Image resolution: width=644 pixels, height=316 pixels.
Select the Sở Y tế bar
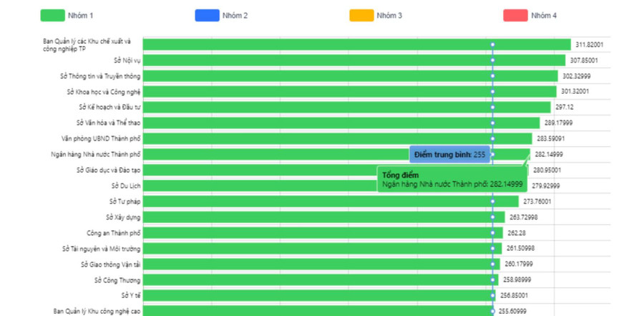point(319,295)
